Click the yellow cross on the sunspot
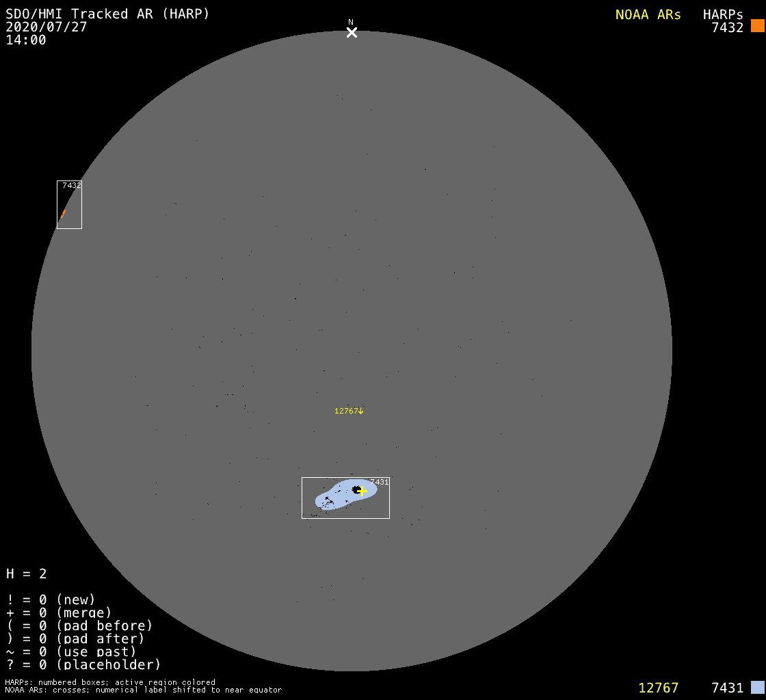 (x=362, y=491)
